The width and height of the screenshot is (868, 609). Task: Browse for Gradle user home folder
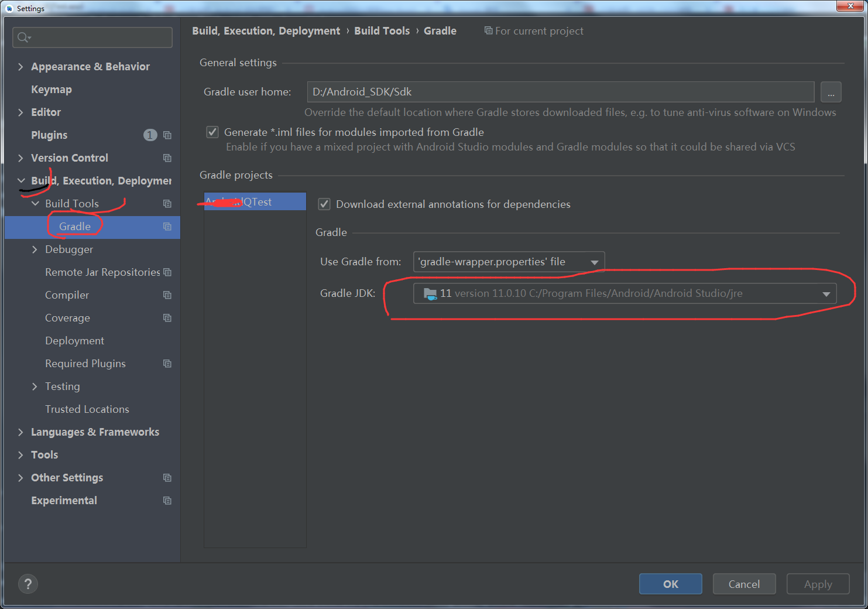click(831, 92)
